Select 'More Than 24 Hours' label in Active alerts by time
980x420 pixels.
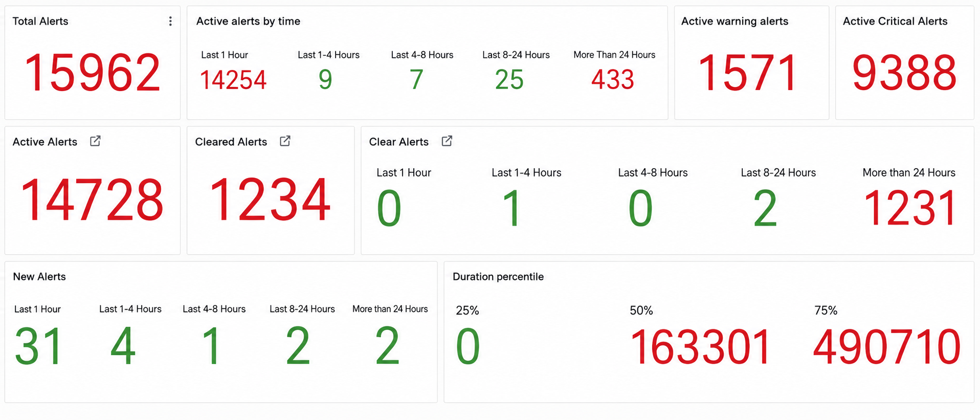(x=614, y=55)
